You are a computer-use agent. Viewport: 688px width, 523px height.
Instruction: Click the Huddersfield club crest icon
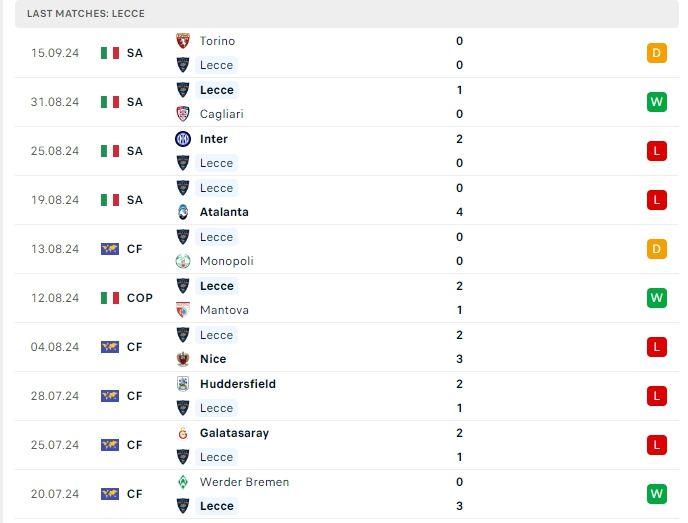point(183,384)
